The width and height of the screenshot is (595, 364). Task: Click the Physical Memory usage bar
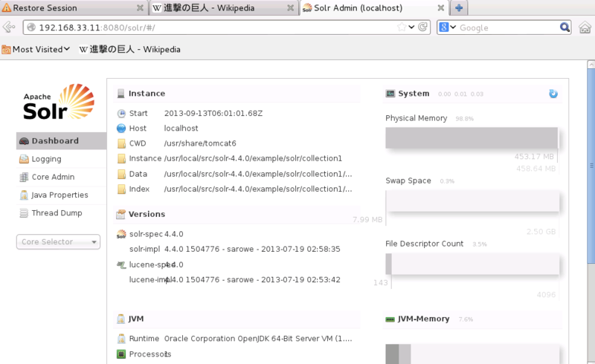[x=472, y=137]
